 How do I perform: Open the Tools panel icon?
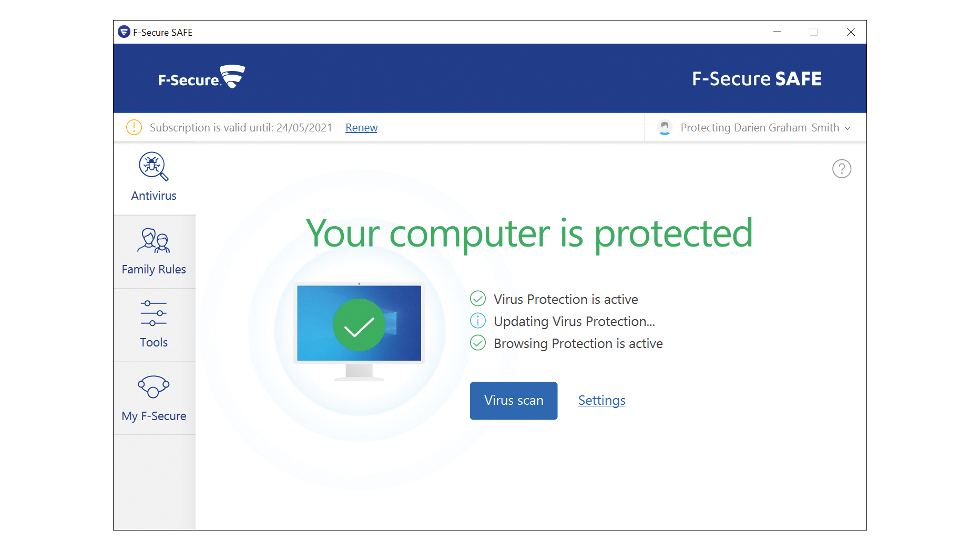[154, 314]
